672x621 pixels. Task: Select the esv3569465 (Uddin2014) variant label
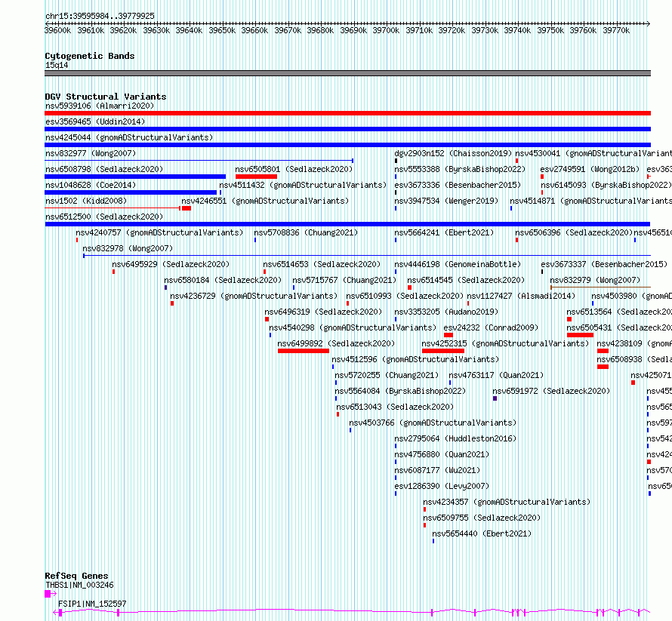click(x=95, y=121)
